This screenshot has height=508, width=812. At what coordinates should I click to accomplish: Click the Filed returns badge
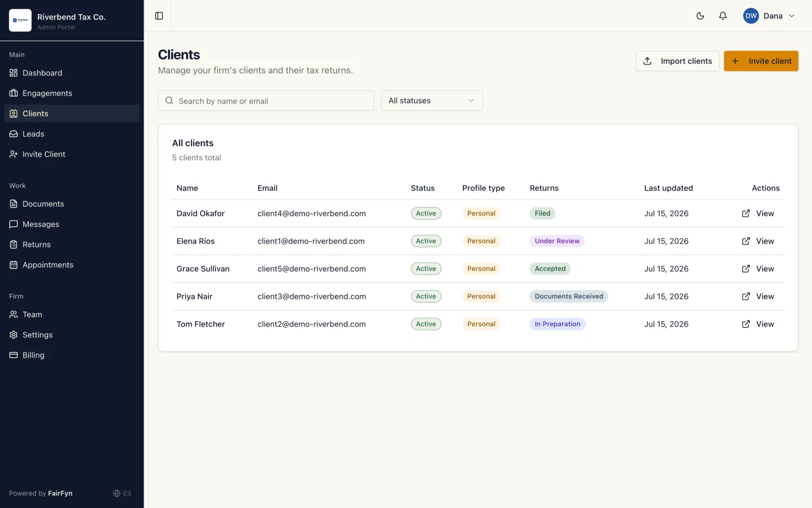(x=542, y=213)
